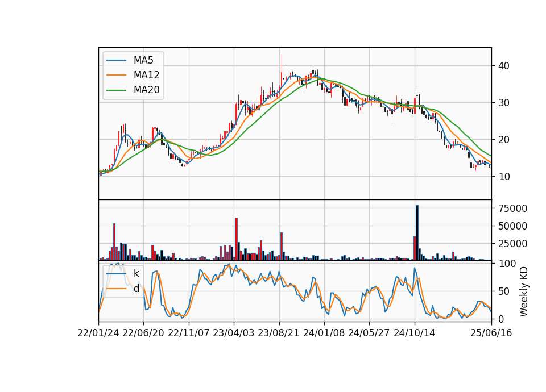Click the 23/08/21 date tick label
This screenshot has height=392, width=546.
279,333
